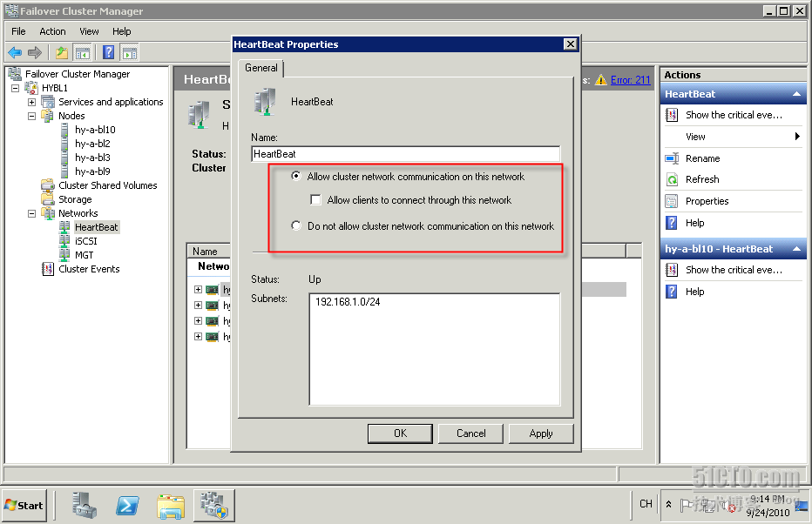812x524 pixels.
Task: Toggle the console tree pane toolbar icon
Action: pos(83,52)
